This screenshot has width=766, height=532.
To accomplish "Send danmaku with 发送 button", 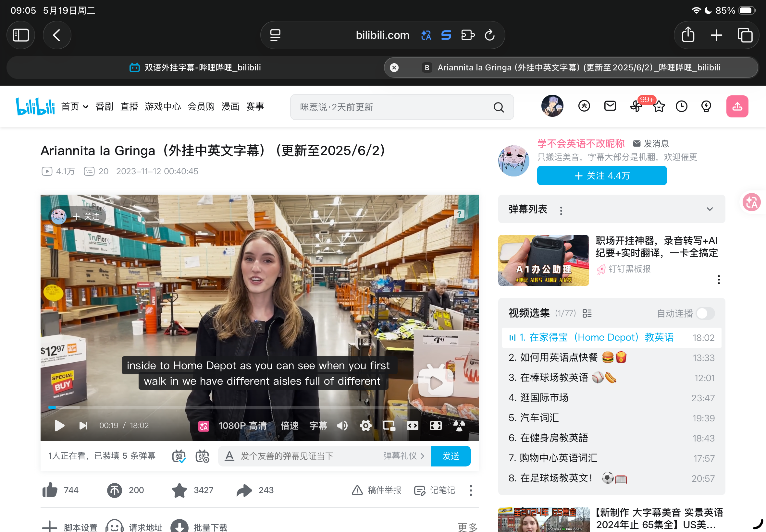I will 451,456.
